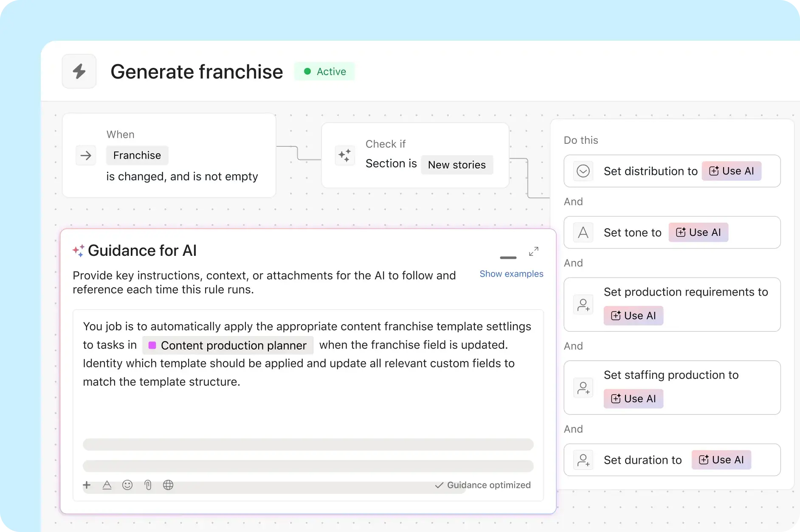Toggle the Active status badge

(x=324, y=71)
